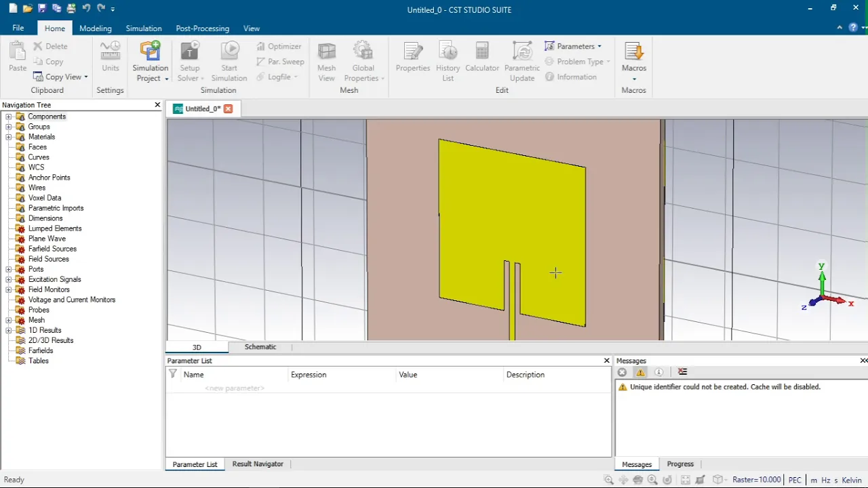Redo action with the redo arrow
Viewport: 868px width, 488px height.
pos(101,9)
